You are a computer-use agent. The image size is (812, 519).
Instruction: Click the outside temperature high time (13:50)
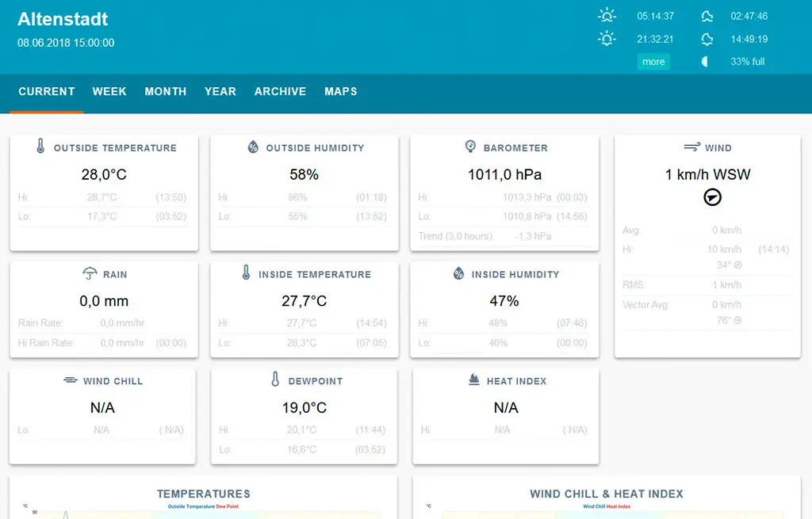tap(171, 197)
